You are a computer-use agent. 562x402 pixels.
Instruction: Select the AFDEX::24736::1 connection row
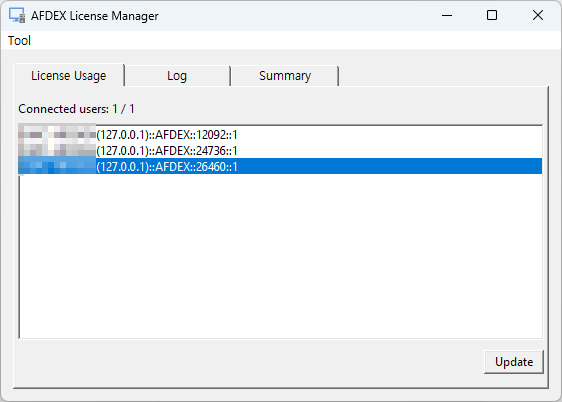click(280, 150)
